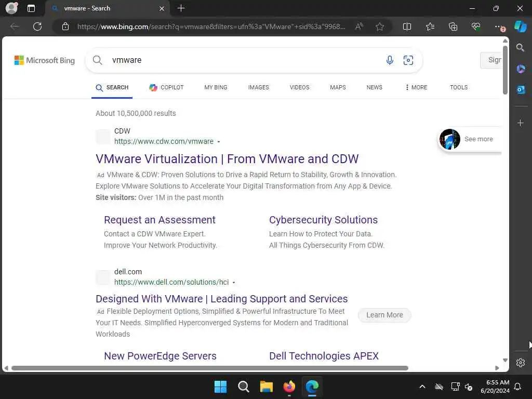Screen dimensions: 532x399
Task: Open File Explorer from taskbar
Action: pos(267,387)
